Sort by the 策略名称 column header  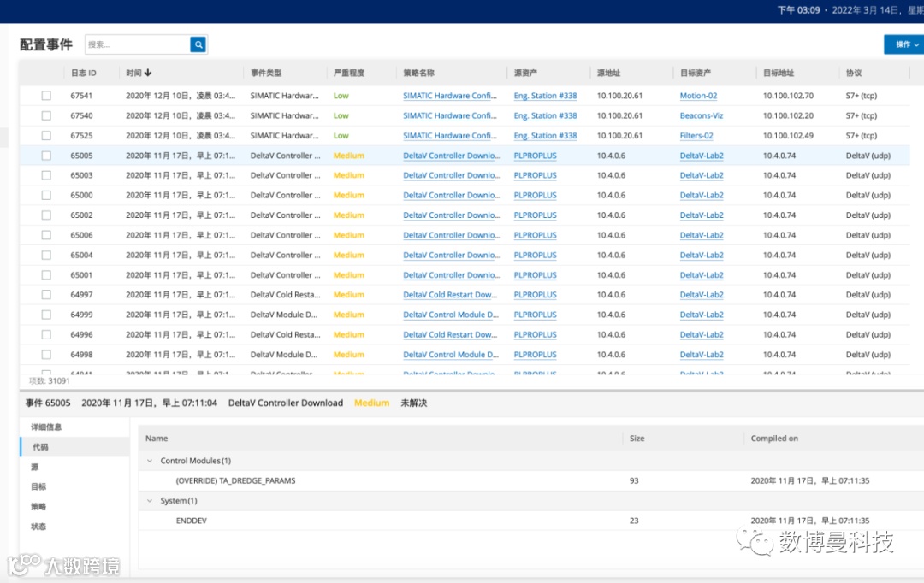point(418,73)
